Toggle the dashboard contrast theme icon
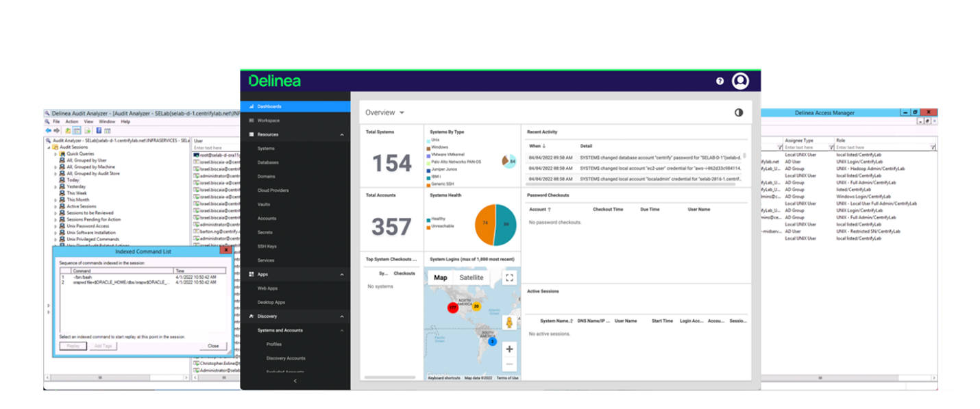The image size is (980, 409). [739, 112]
